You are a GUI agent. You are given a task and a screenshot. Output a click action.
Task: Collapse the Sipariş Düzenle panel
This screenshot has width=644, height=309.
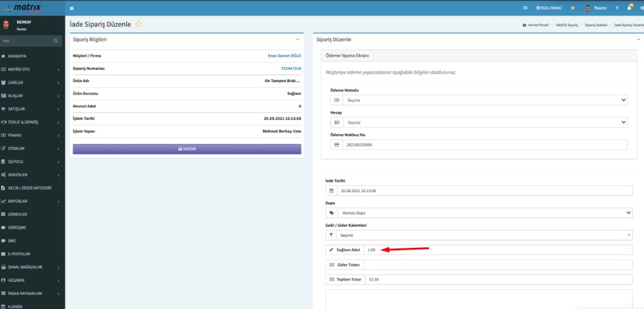(x=638, y=39)
